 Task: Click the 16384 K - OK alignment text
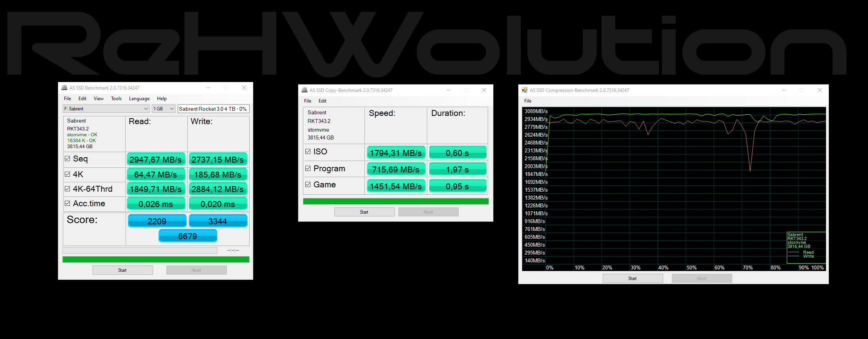(81, 141)
